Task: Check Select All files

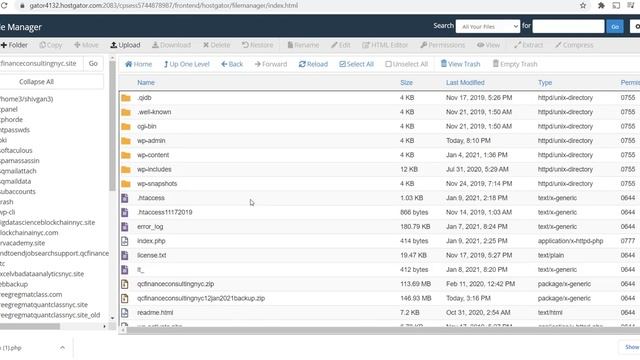Action: pos(356,64)
